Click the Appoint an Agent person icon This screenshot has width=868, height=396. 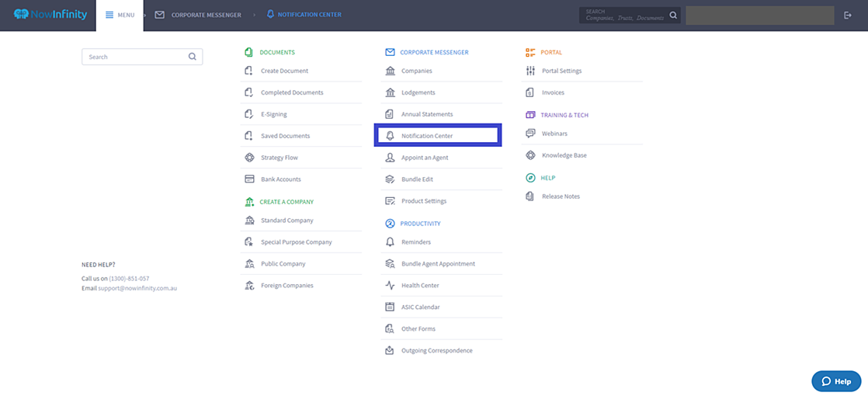tap(390, 158)
